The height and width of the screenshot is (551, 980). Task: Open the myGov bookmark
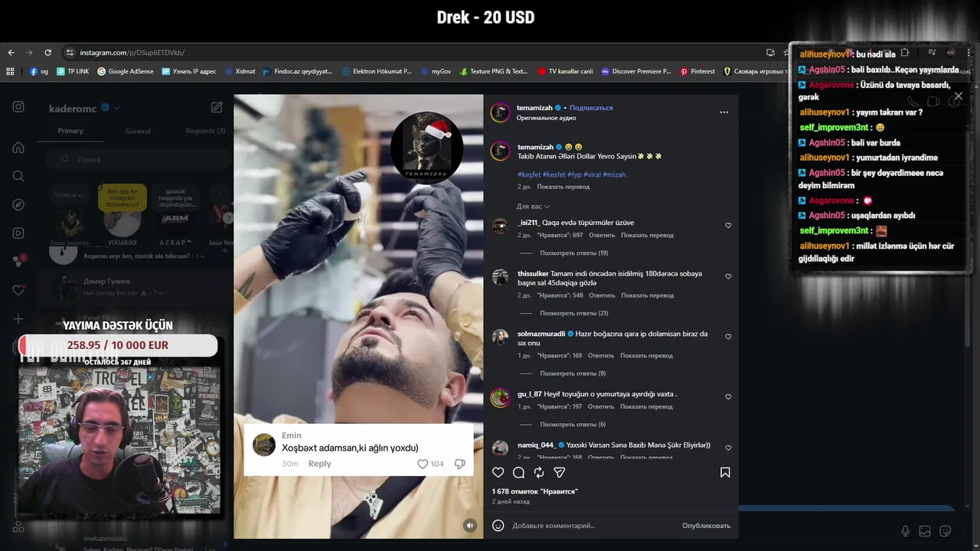436,71
